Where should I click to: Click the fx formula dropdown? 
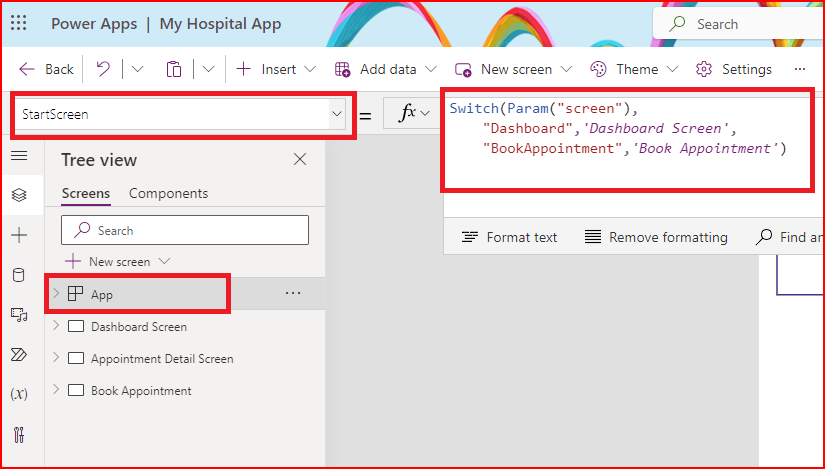pyautogui.click(x=415, y=113)
